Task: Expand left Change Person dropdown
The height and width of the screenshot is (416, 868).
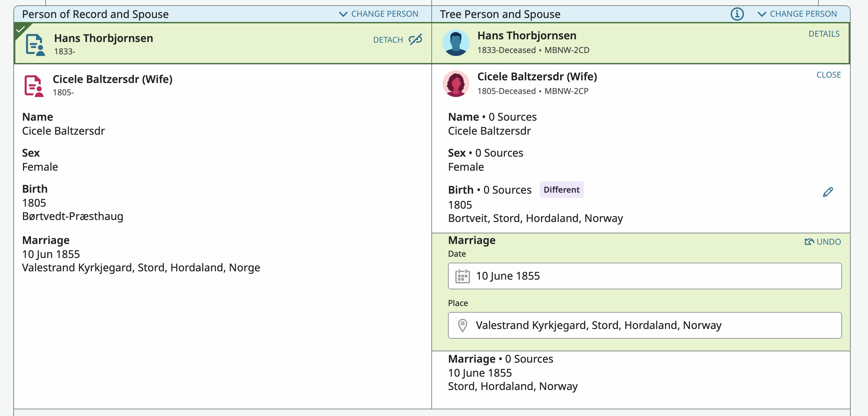Action: pos(378,14)
